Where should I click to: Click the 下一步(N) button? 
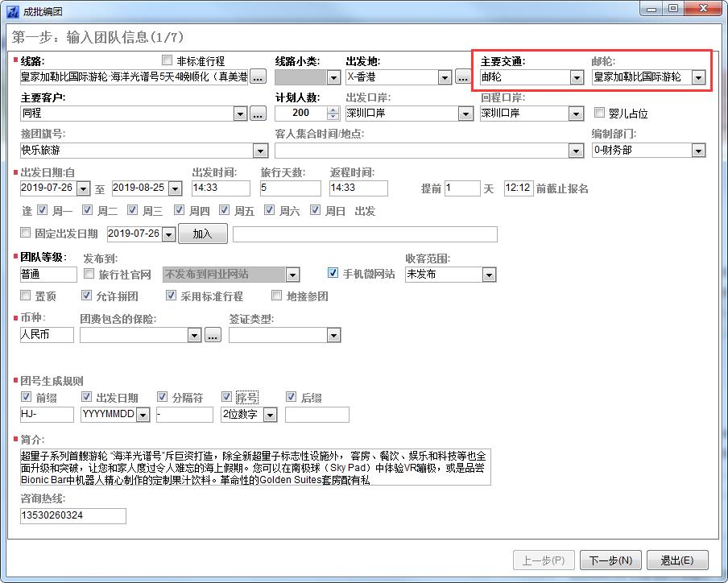pyautogui.click(x=610, y=560)
